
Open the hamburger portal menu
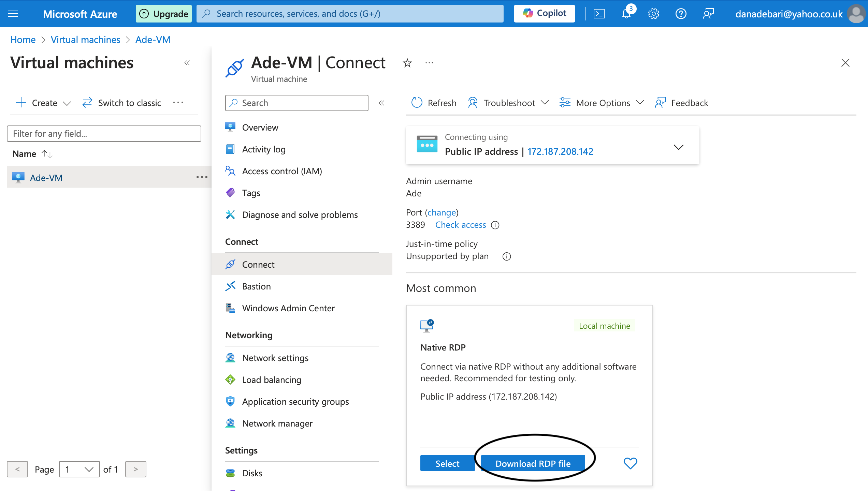(x=13, y=14)
